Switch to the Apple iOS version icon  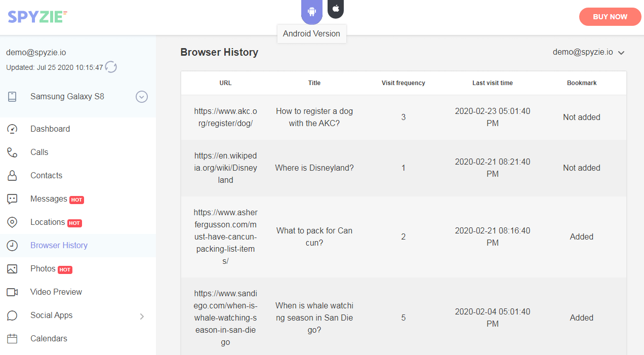tap(336, 9)
